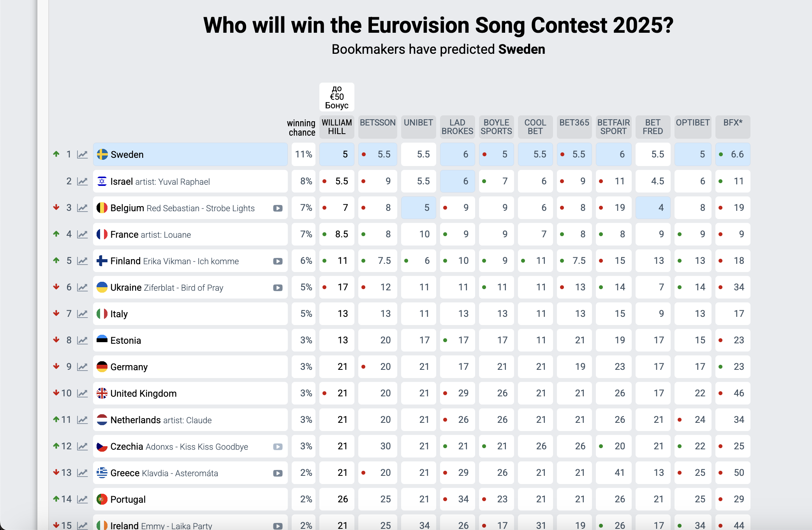Image resolution: width=812 pixels, height=530 pixels.
Task: Play Ireland's Laika Party video
Action: tap(278, 526)
